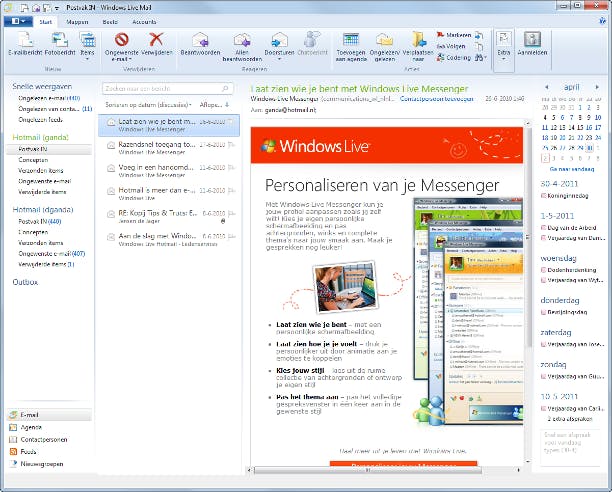
Task: Open the Extra dropdown button
Action: point(503,50)
